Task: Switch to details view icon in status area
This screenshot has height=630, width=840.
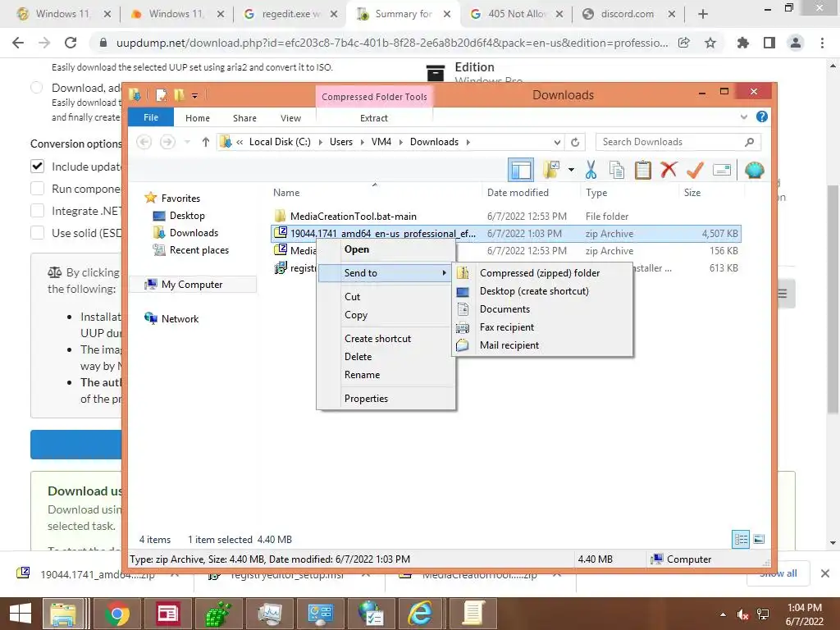Action: tap(741, 539)
